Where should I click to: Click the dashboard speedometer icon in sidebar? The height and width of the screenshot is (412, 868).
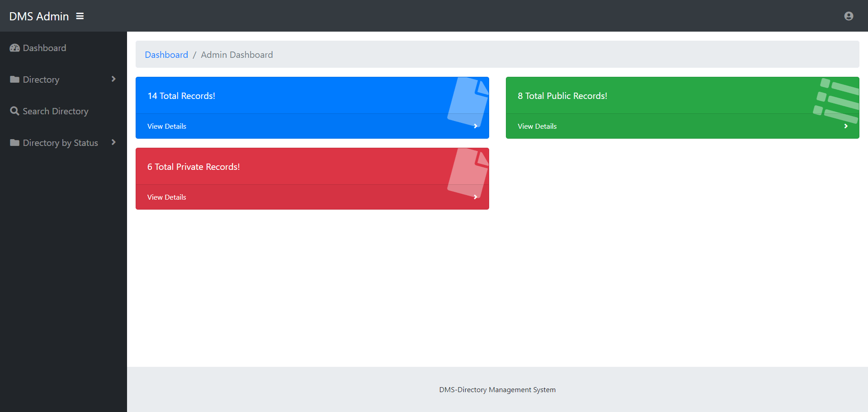[14, 47]
